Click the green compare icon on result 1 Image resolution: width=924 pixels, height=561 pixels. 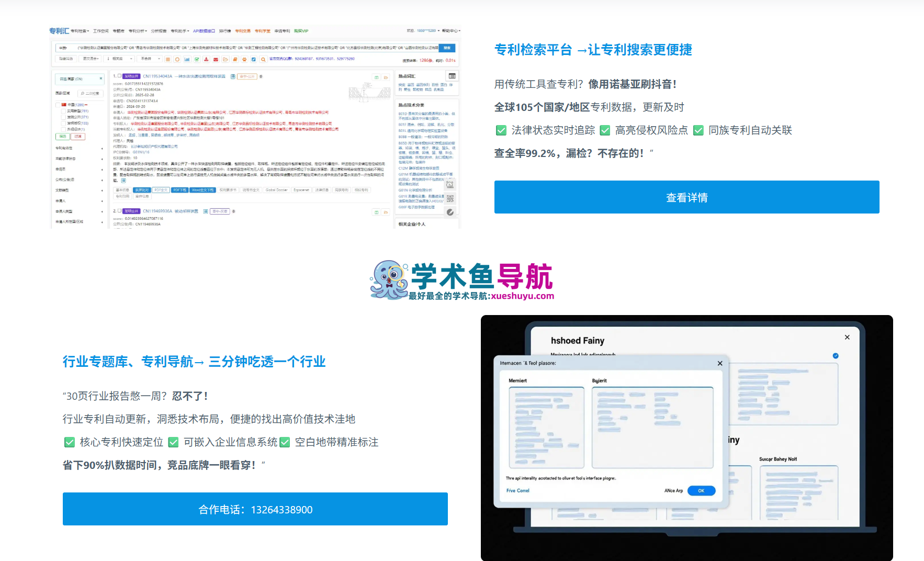[377, 77]
